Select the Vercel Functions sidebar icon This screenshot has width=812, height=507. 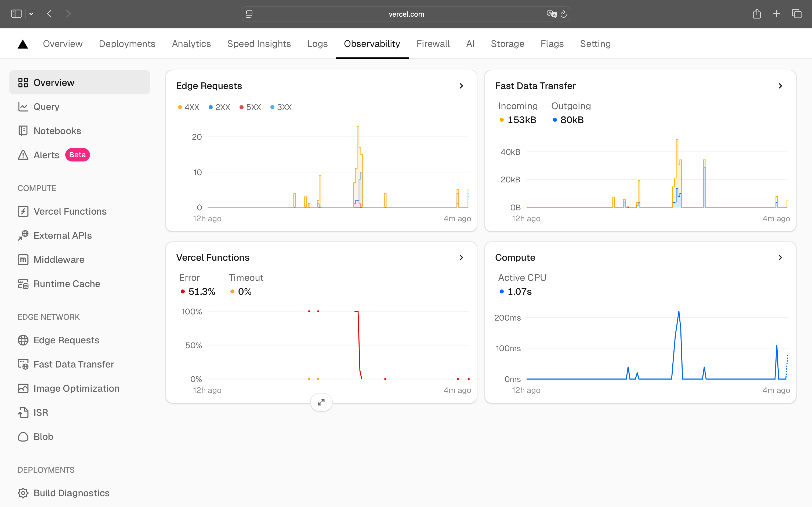[x=23, y=211]
